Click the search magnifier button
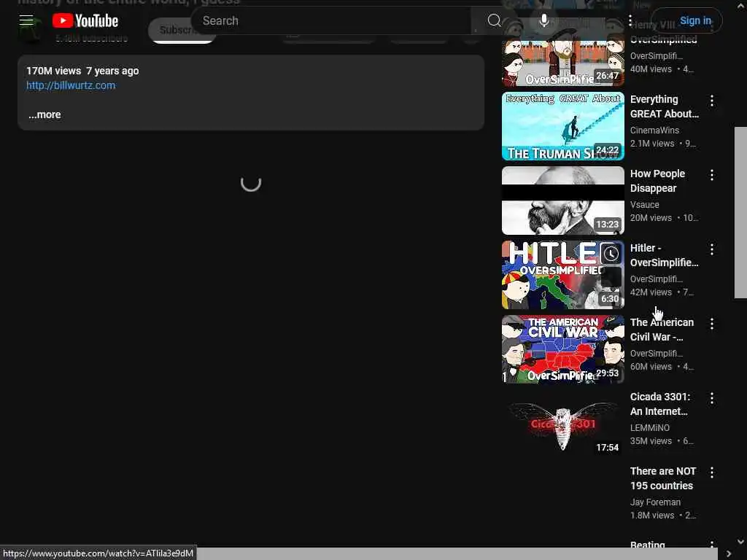This screenshot has width=747, height=560. point(495,20)
